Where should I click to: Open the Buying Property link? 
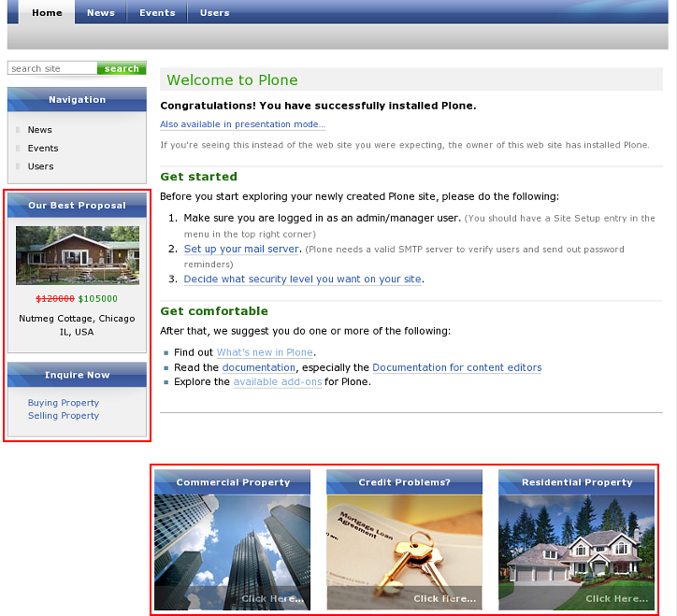pyautogui.click(x=64, y=402)
